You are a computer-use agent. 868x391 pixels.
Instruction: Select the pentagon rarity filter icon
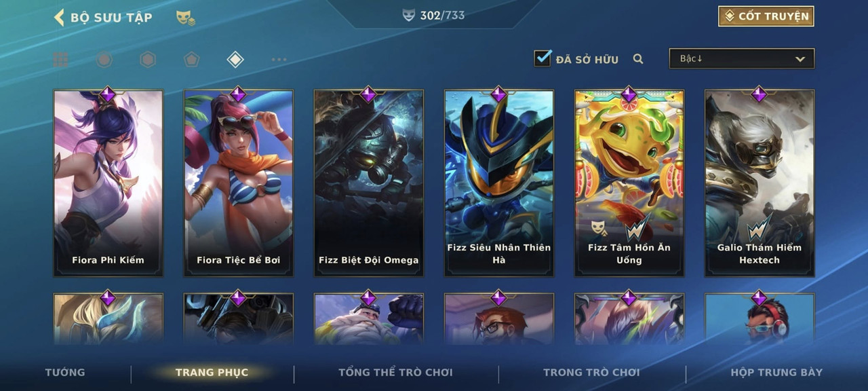pyautogui.click(x=191, y=60)
